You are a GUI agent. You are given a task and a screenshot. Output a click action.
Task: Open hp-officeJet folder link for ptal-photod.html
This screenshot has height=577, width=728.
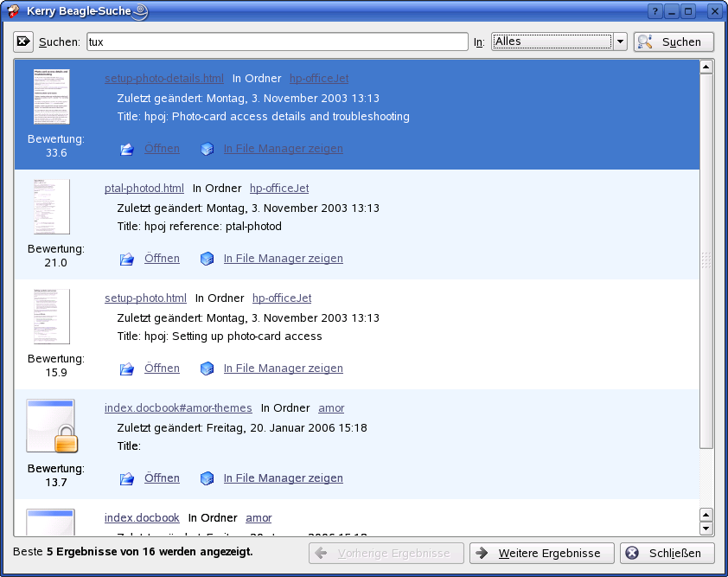pyautogui.click(x=279, y=189)
